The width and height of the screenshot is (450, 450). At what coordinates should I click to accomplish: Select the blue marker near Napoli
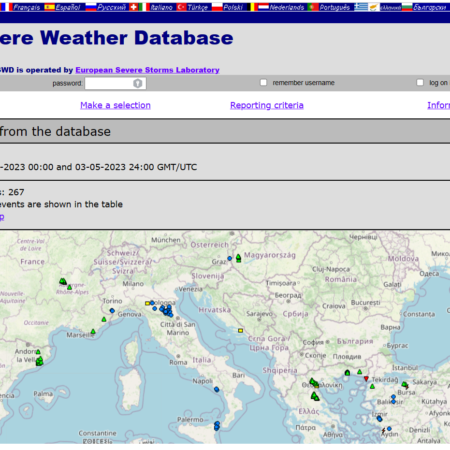pos(217,389)
